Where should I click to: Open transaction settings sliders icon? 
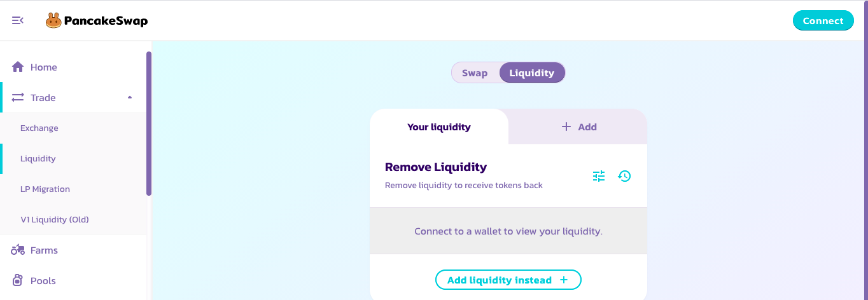coord(599,176)
